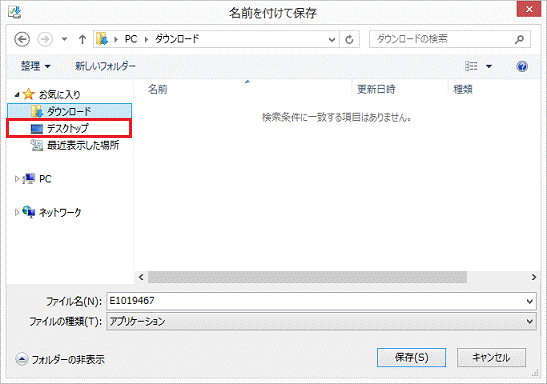Select ダウンロード in the favorites list
Viewport: 547px width, 384px height.
(69, 111)
